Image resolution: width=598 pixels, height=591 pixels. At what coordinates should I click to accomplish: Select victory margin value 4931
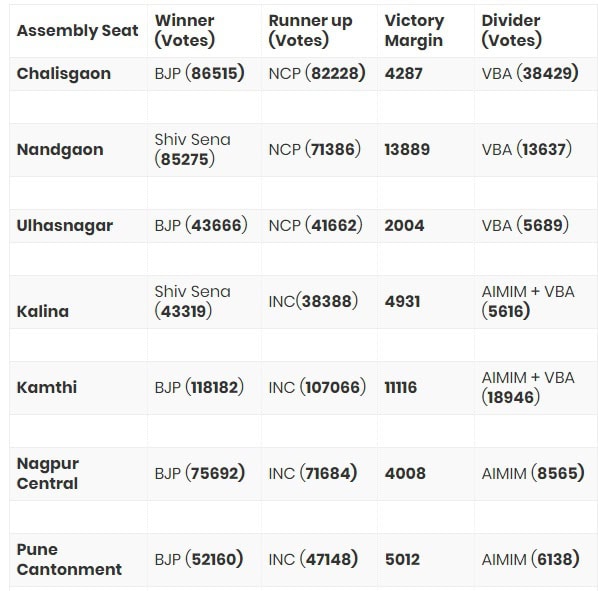[x=402, y=302]
